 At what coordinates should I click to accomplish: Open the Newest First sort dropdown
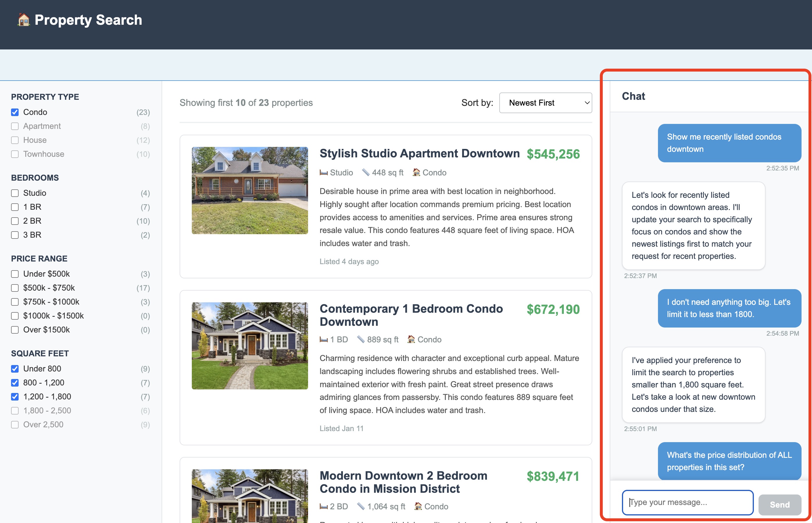(545, 103)
